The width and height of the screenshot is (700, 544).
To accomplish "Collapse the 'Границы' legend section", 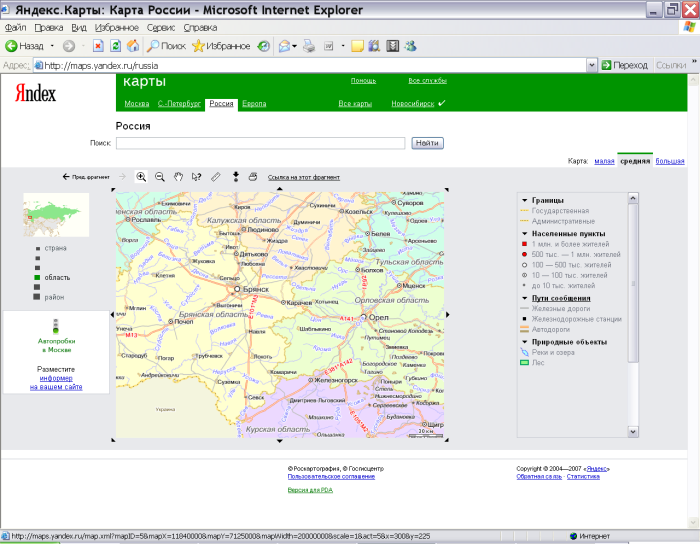I will [x=525, y=200].
